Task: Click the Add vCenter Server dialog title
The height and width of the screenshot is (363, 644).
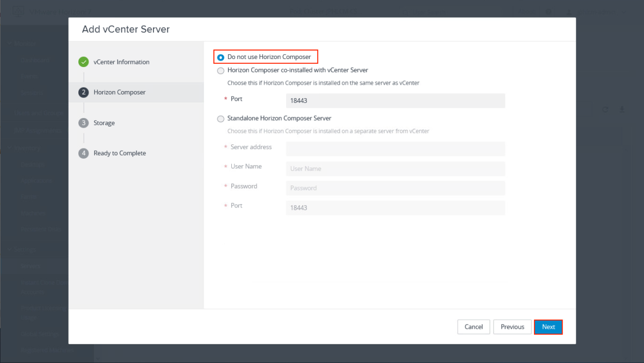Action: (126, 29)
